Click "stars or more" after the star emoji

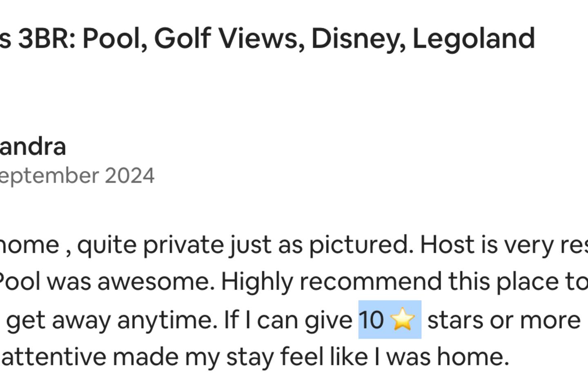pos(503,320)
